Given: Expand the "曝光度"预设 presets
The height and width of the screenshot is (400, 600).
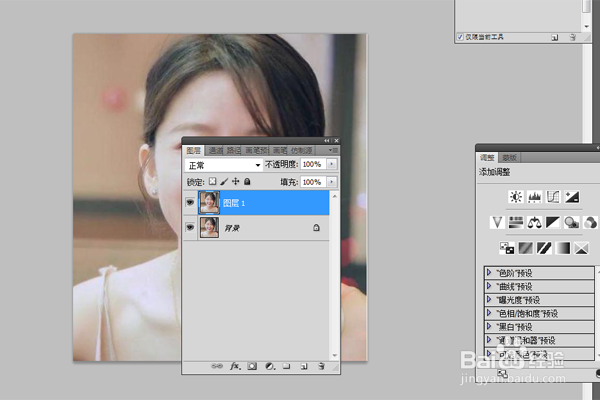Looking at the screenshot, I should [489, 299].
